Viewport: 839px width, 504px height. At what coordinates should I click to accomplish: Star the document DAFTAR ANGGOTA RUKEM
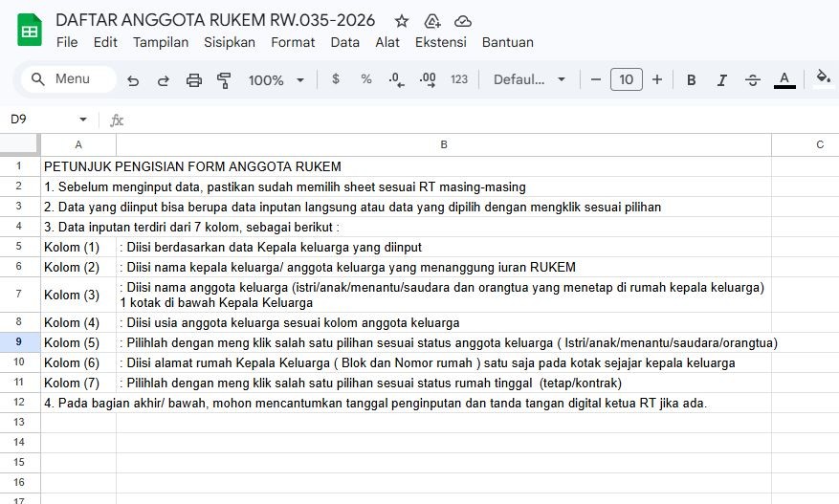point(401,21)
